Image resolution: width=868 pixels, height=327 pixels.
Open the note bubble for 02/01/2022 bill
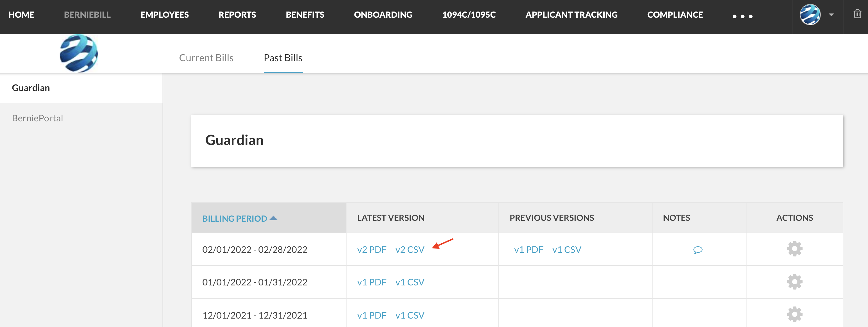[698, 250]
